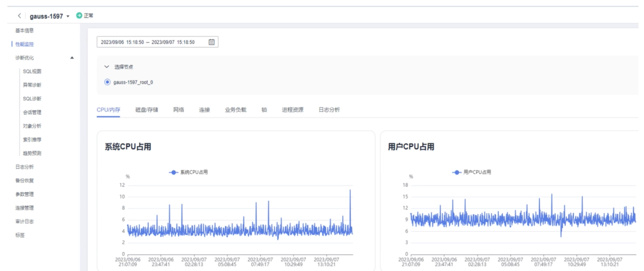The width and height of the screenshot is (644, 271).
Task: Switch to the 锁 tab
Action: coord(264,110)
